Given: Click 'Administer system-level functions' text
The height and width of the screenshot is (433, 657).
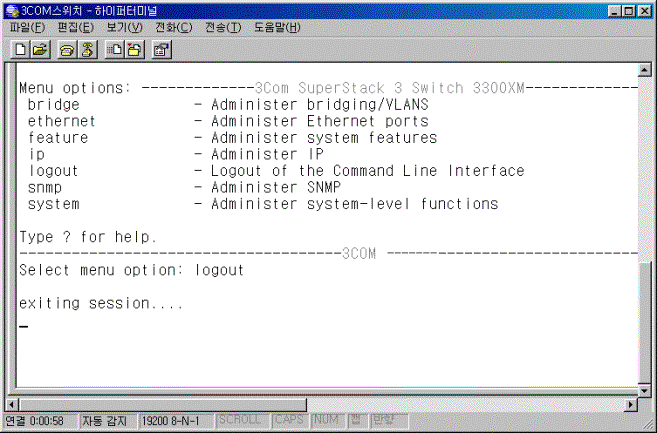Looking at the screenshot, I should pyautogui.click(x=354, y=204).
